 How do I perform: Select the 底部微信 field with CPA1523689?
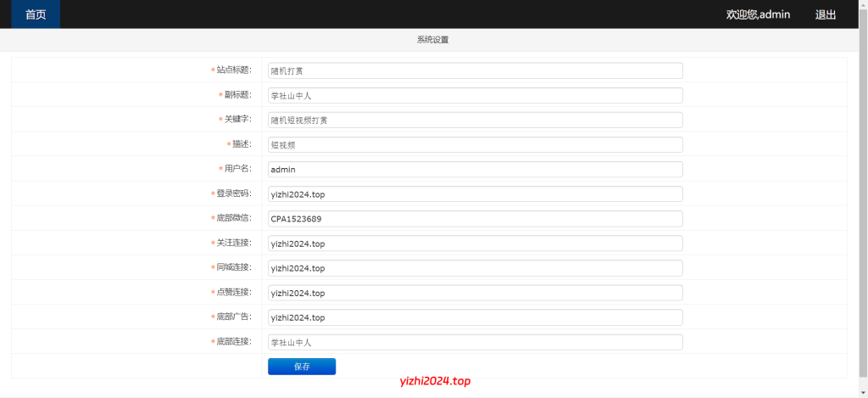click(x=475, y=219)
